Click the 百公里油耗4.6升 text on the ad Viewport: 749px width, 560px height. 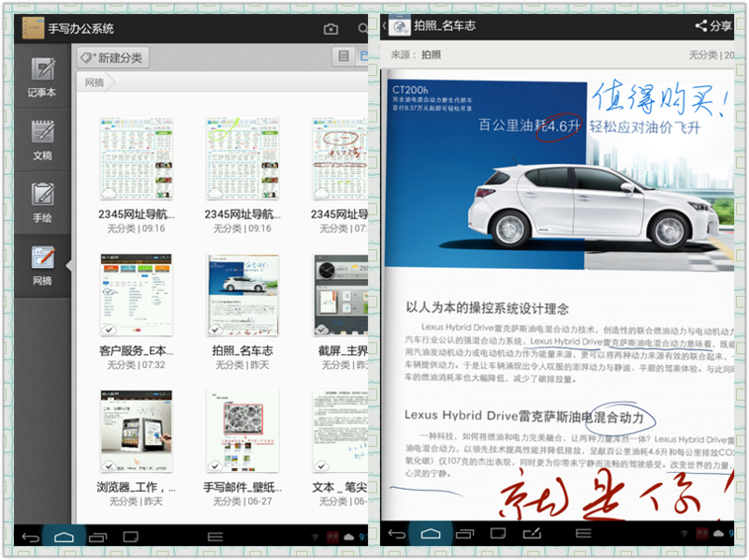[529, 125]
